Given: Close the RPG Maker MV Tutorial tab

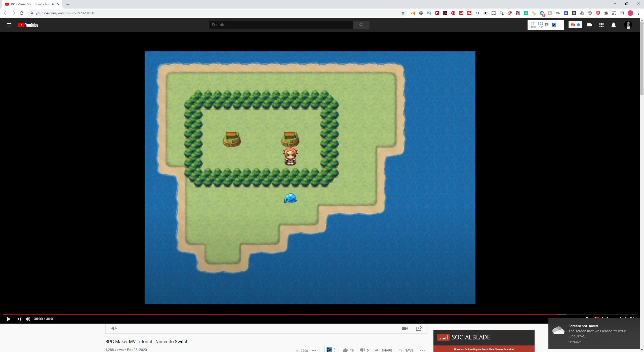Looking at the screenshot, I should pos(58,4).
